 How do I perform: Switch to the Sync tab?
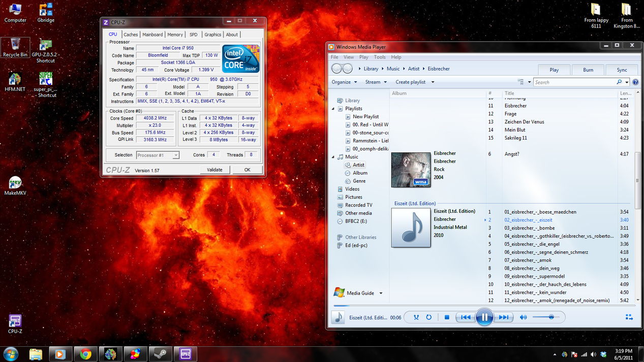pos(622,70)
